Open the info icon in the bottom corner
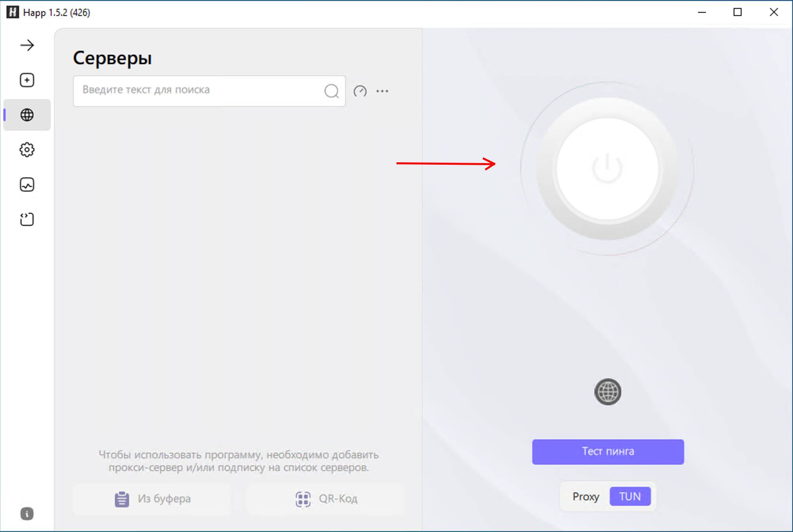 click(x=26, y=514)
